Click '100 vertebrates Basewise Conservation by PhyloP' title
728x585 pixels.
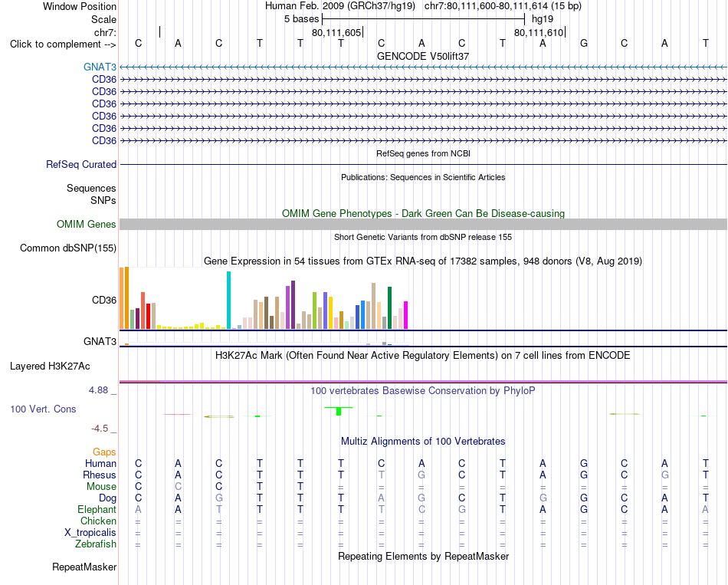(422, 391)
